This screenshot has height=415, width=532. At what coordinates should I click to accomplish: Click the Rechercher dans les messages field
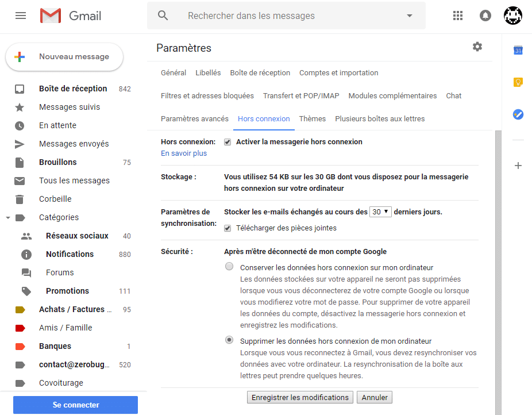(287, 16)
